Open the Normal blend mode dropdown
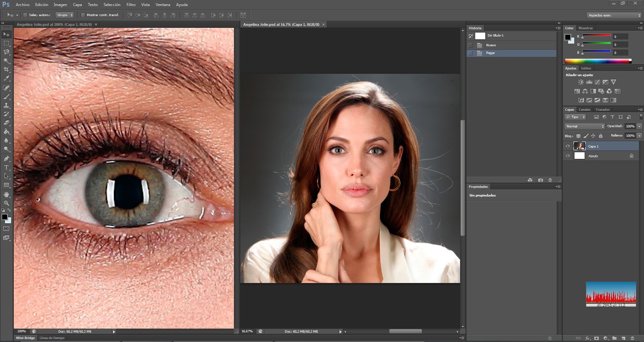Image resolution: width=644 pixels, height=342 pixels. click(584, 126)
